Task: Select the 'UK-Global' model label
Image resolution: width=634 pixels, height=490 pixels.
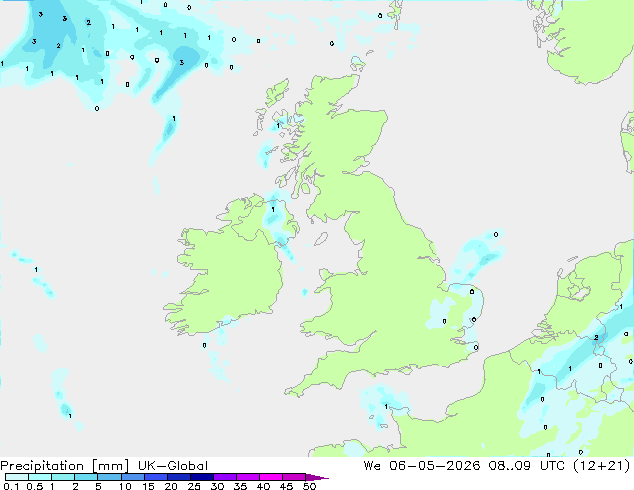Action: (x=173, y=466)
